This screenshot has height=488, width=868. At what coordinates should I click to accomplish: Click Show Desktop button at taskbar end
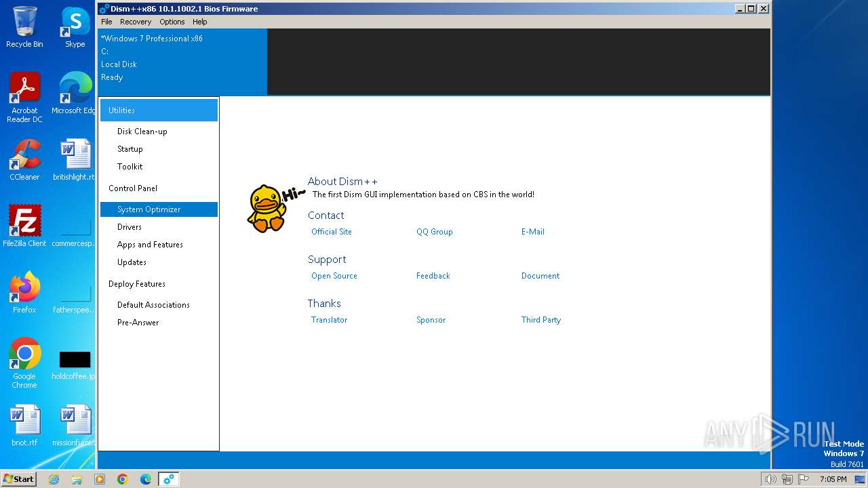pyautogui.click(x=861, y=479)
